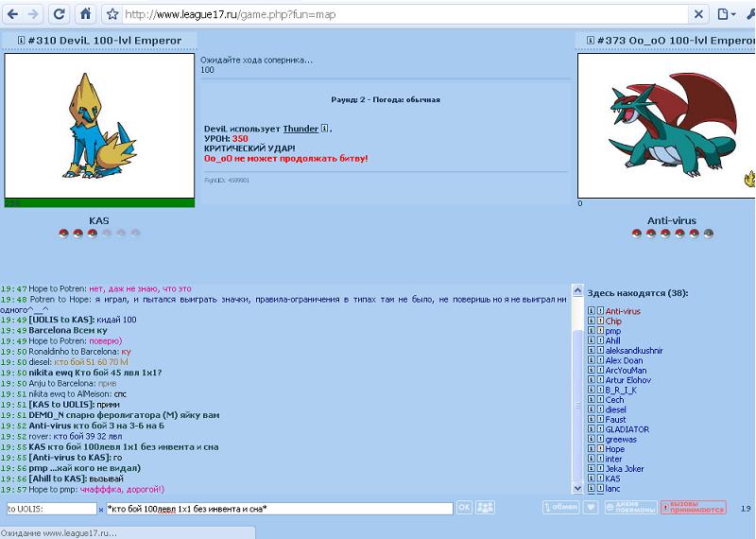Toggle the 'дикие покемоны' button
This screenshot has height=539, width=756.
pyautogui.click(x=630, y=507)
